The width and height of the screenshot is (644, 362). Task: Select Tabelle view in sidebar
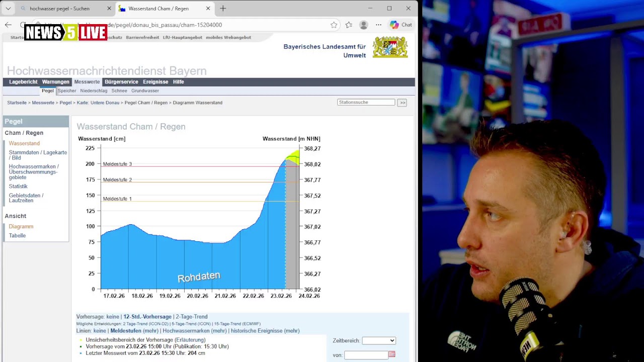[x=17, y=236]
